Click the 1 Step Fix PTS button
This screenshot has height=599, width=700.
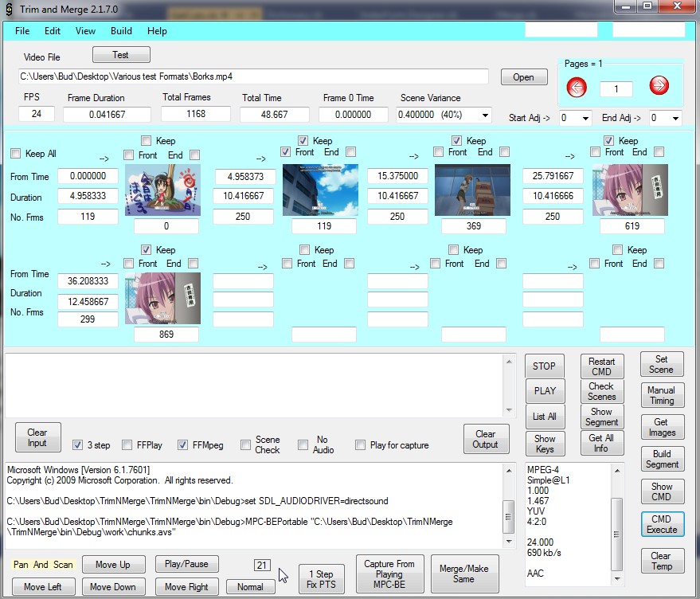(322, 579)
